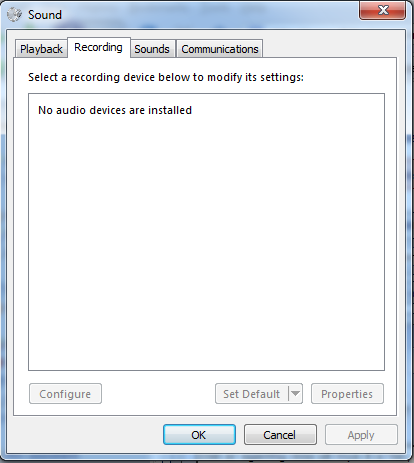The image size is (414, 463).
Task: Go to the Communications tab
Action: (220, 49)
